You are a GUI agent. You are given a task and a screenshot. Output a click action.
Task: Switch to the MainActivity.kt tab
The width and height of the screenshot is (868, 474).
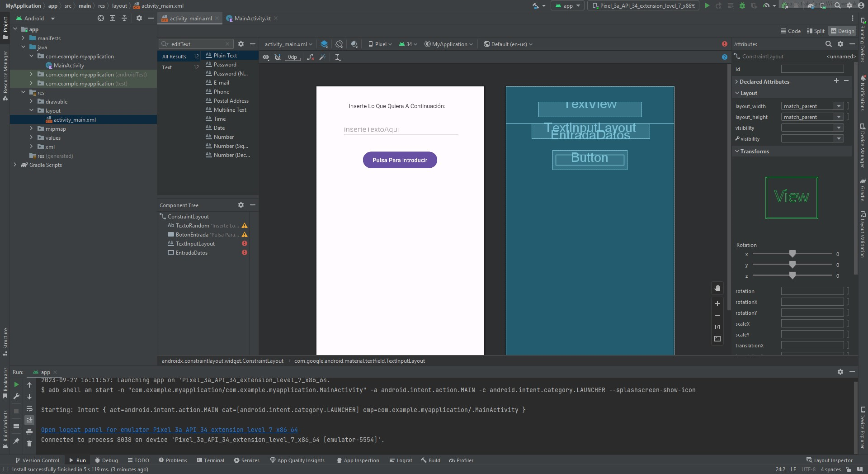click(252, 19)
